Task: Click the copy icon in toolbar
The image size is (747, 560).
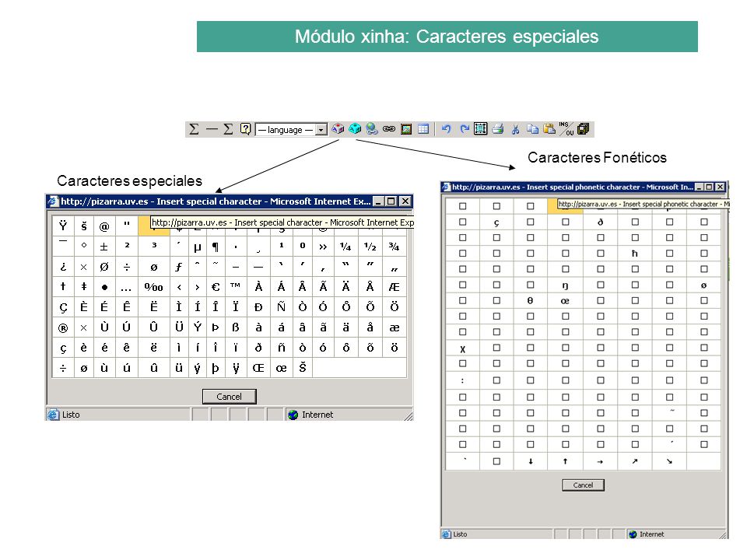Action: [532, 129]
